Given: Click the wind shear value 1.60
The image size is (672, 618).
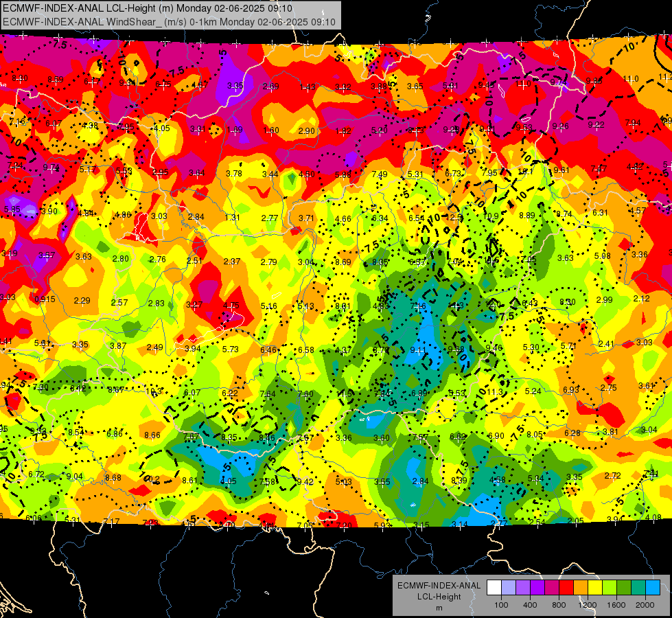Looking at the screenshot, I should (x=271, y=130).
